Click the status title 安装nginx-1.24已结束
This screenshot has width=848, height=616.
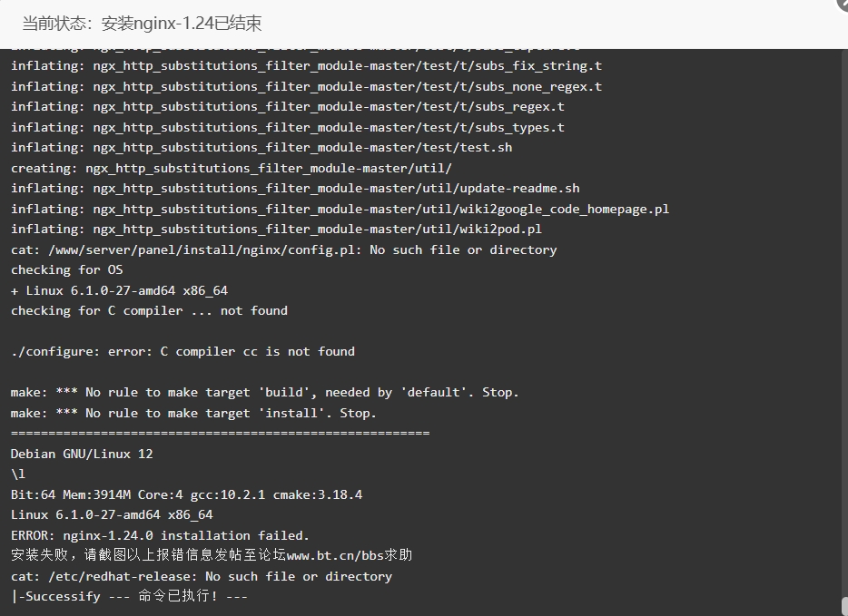pos(182,24)
